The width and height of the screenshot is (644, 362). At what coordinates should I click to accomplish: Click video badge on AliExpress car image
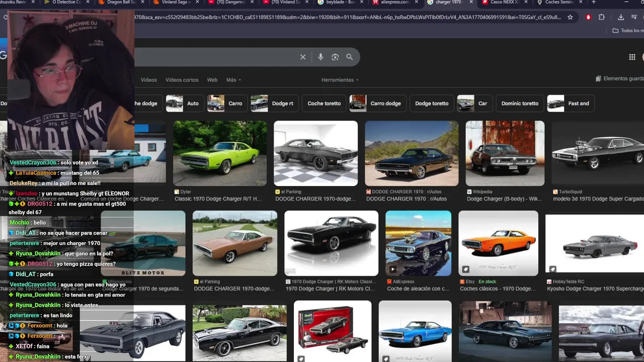[392, 269]
